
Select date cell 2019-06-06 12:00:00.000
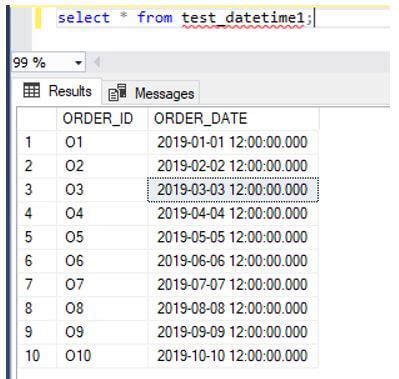point(233,261)
